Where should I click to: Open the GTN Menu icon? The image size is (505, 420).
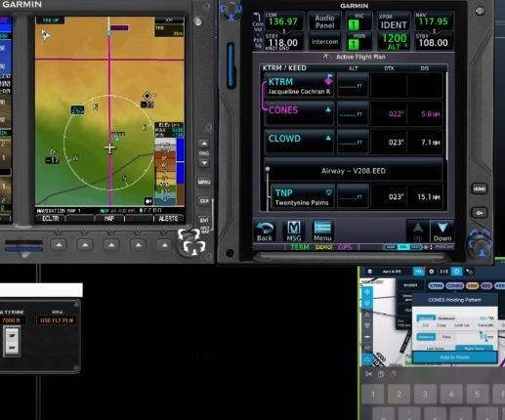322,231
